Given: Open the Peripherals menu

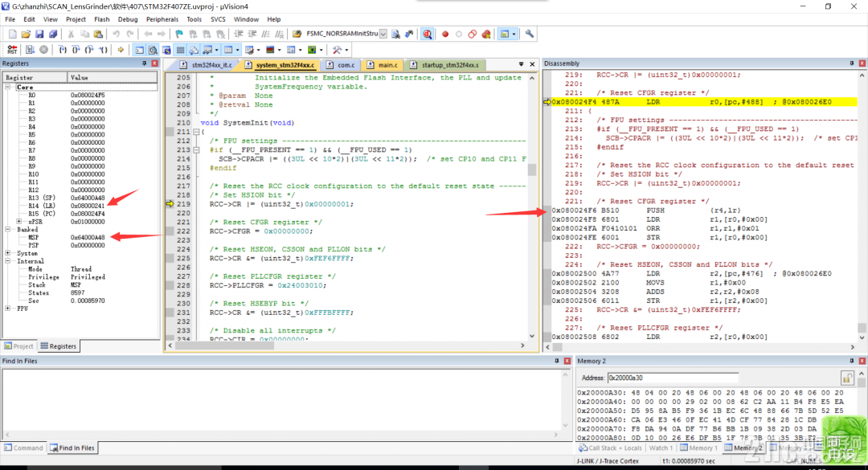Looking at the screenshot, I should [x=162, y=19].
